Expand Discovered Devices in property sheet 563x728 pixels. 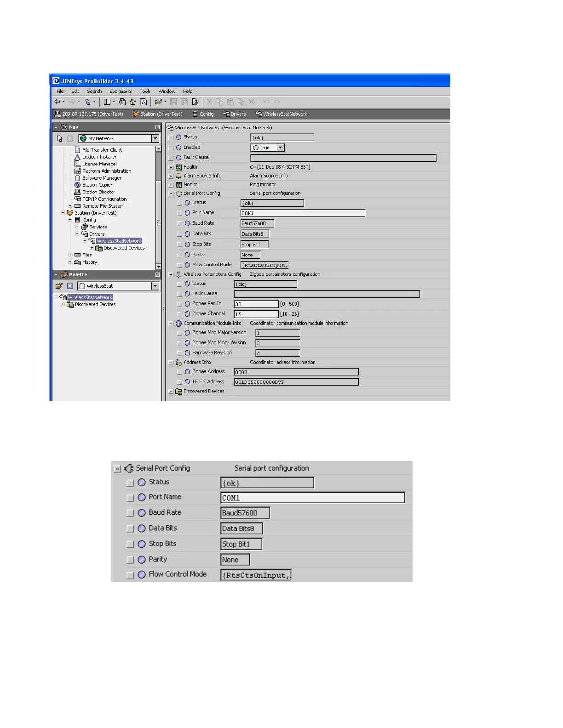click(x=171, y=392)
